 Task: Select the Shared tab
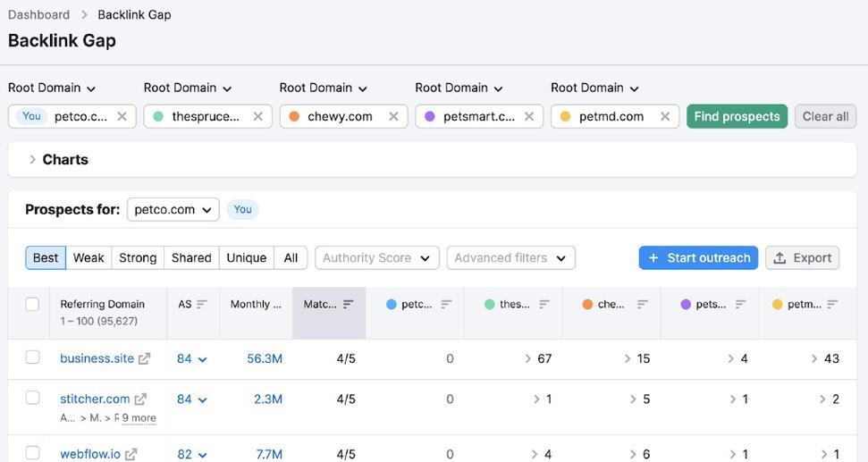(x=191, y=258)
